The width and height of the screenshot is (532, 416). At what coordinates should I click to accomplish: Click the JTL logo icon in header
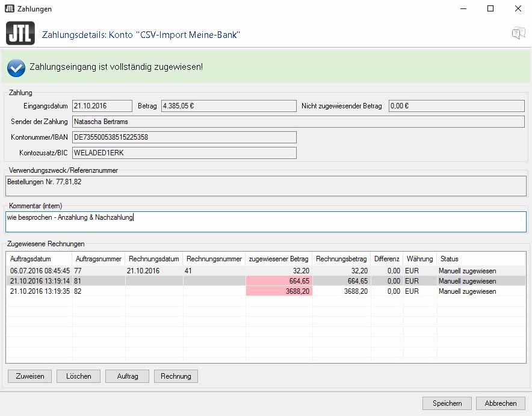tap(20, 33)
